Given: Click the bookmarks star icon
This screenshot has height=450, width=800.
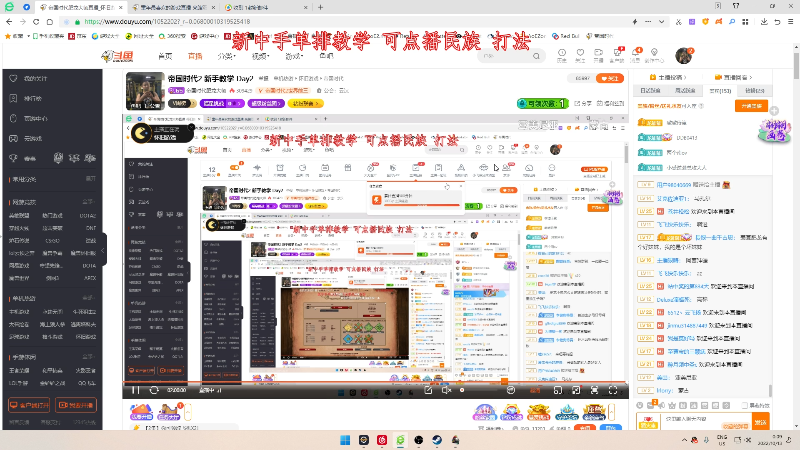Looking at the screenshot, I should tap(8, 36).
